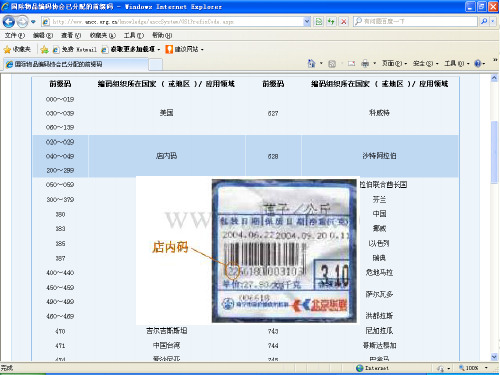Click the New Tab button

coord(155,64)
